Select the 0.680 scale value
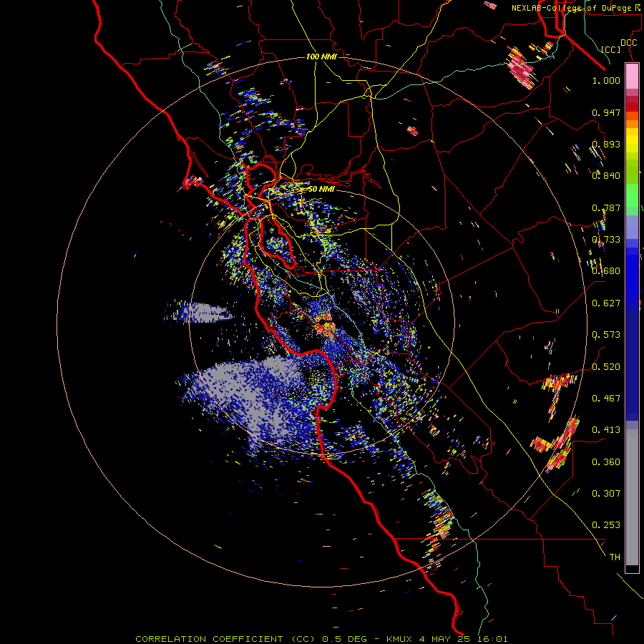The width and height of the screenshot is (644, 644). coord(606,271)
